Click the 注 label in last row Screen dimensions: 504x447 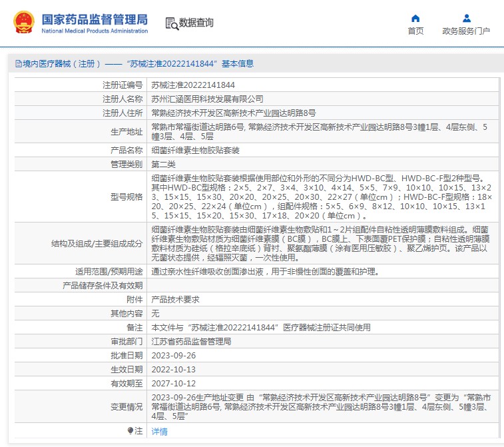(x=138, y=430)
